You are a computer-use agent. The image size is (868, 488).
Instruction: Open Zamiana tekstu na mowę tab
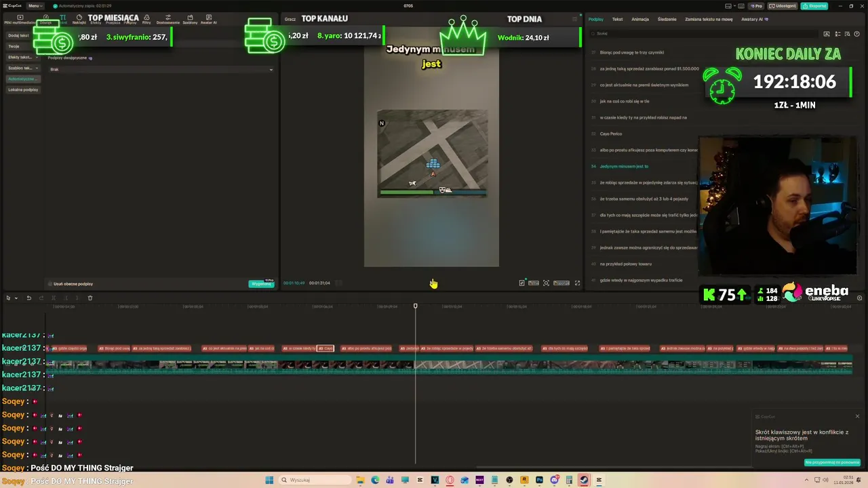pyautogui.click(x=709, y=19)
